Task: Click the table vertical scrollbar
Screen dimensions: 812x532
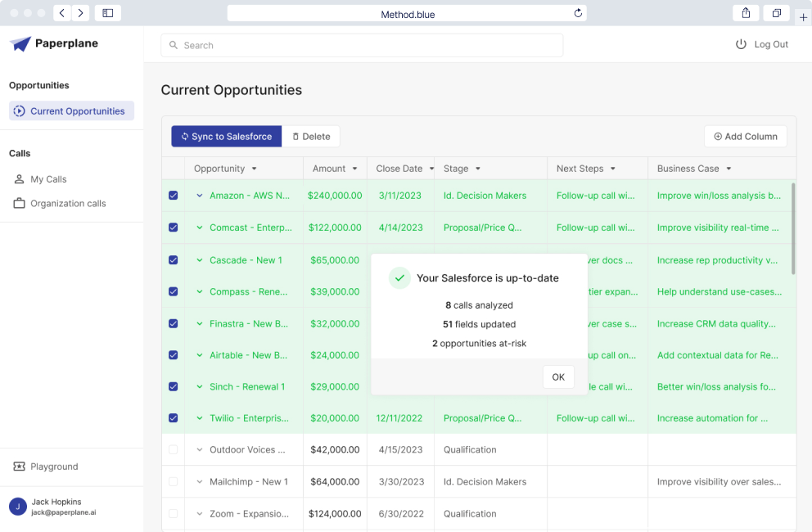Action: coord(793,229)
